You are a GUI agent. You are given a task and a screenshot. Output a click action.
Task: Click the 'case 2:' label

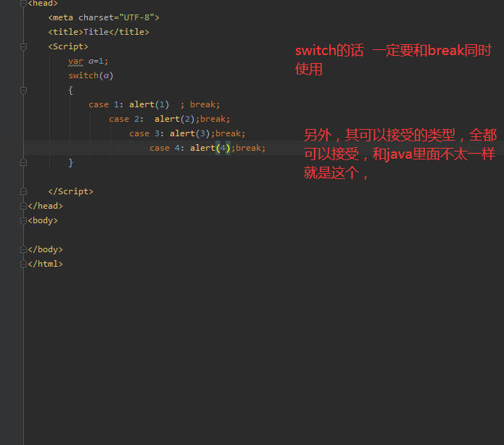tap(126, 119)
